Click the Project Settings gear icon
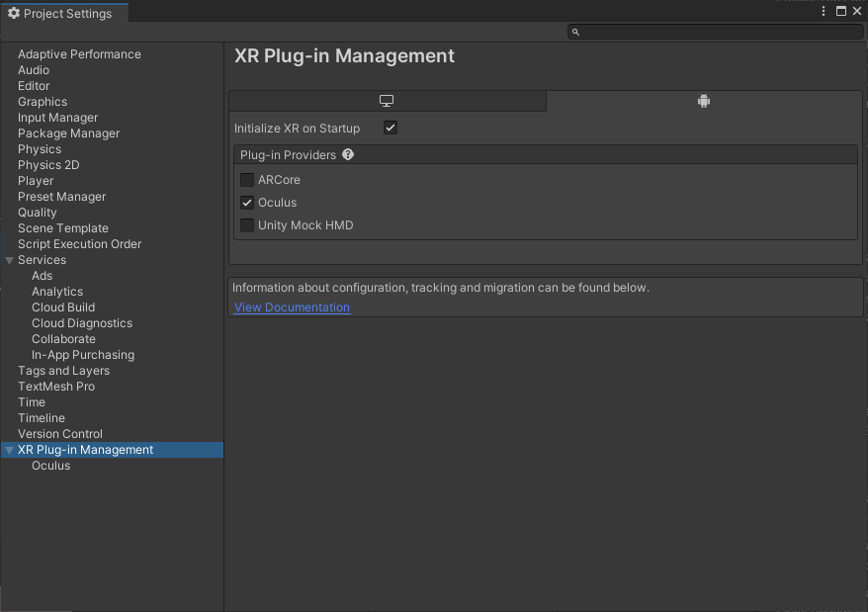868x612 pixels. coord(14,13)
